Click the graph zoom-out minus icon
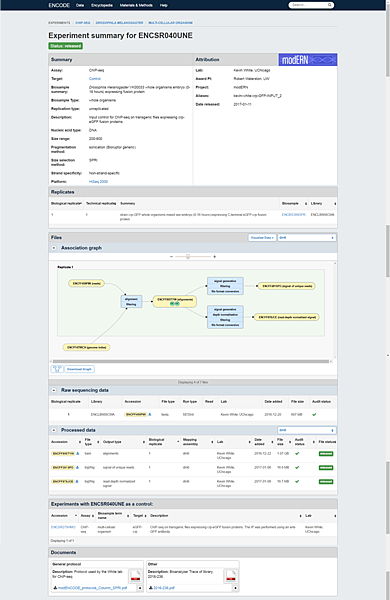The height and width of the screenshot is (600, 390). coord(171,256)
